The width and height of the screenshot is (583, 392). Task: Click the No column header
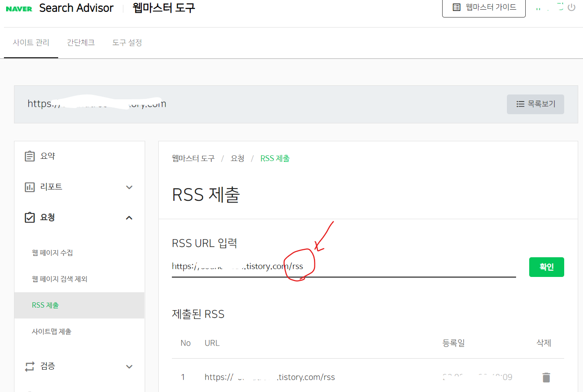click(x=185, y=343)
